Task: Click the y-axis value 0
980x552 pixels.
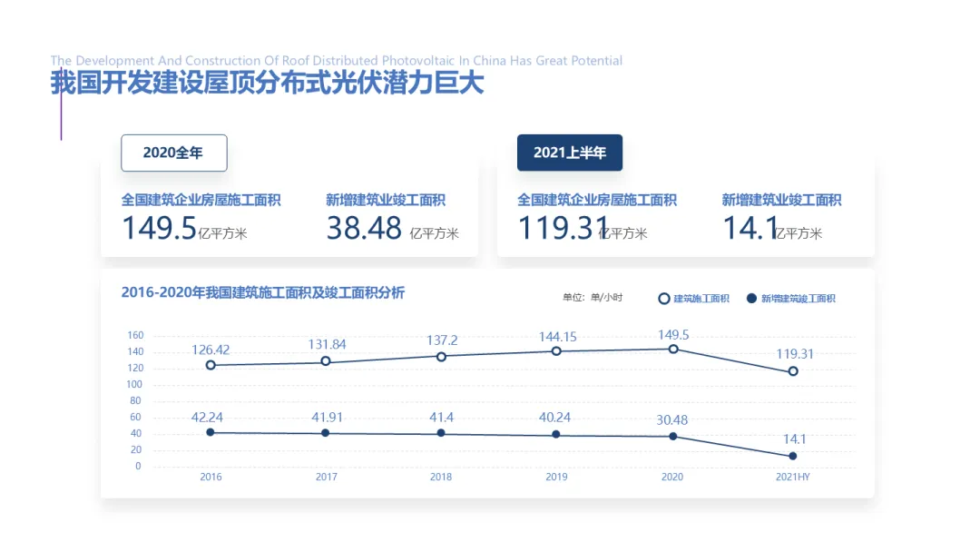Action: (138, 466)
